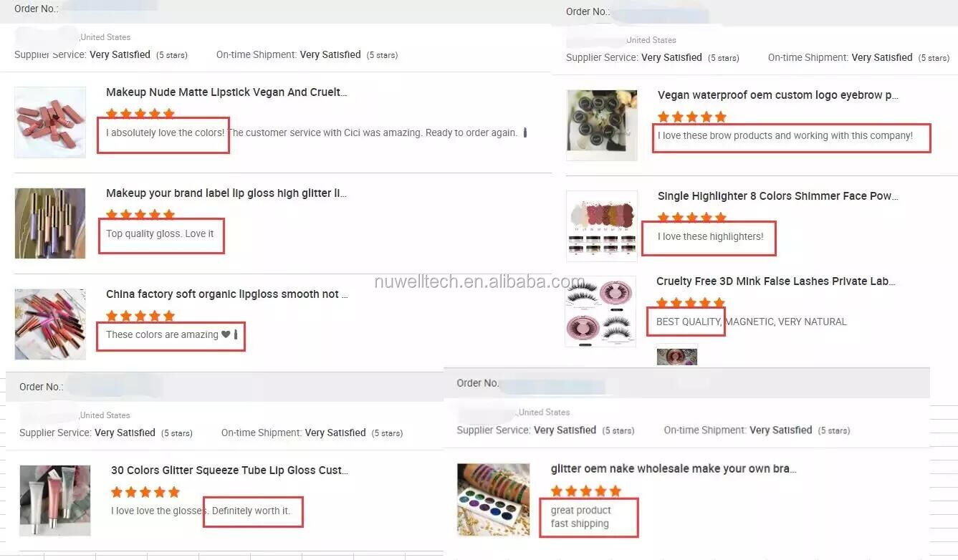Open the small lash review photo
This screenshot has width=958, height=560.
tap(676, 357)
